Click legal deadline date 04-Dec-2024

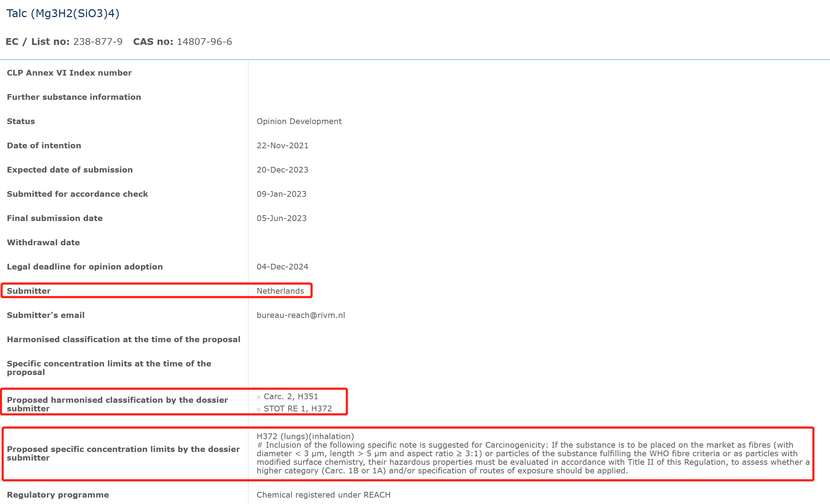282,267
